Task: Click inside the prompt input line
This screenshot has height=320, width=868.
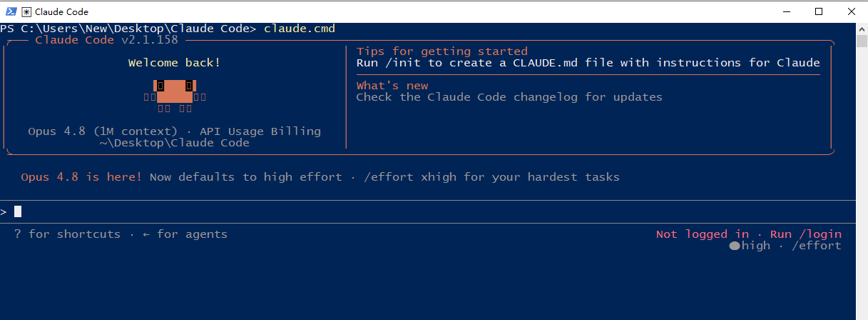Action: [x=428, y=211]
